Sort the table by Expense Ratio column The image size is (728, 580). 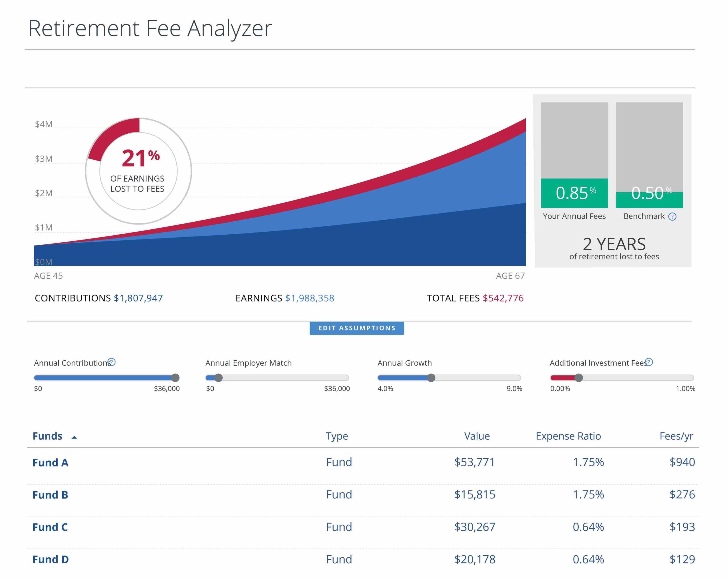pos(568,436)
